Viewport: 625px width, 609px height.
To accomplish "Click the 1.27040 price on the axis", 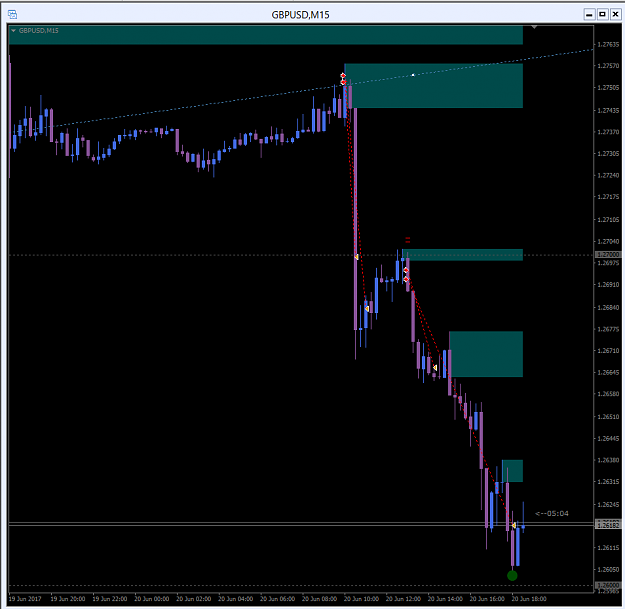I will click(608, 242).
